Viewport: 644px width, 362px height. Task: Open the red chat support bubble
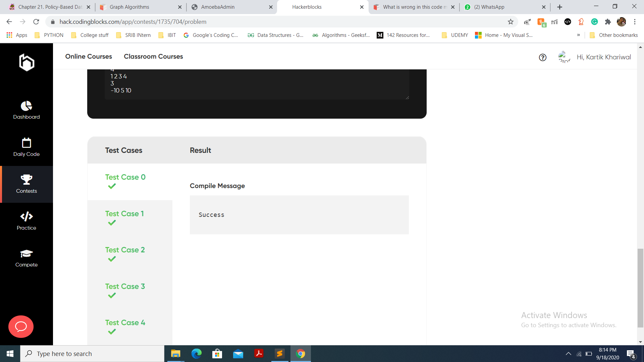pos(21,326)
